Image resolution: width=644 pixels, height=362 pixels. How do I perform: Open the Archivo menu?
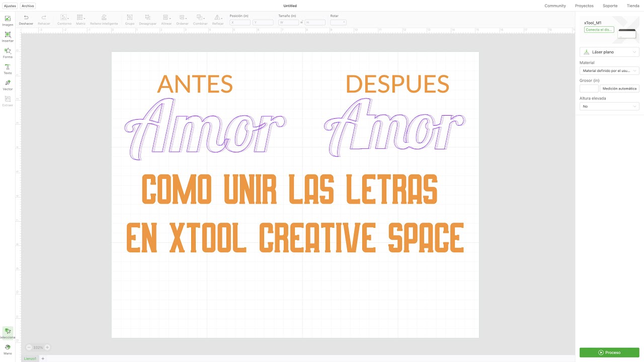point(28,6)
